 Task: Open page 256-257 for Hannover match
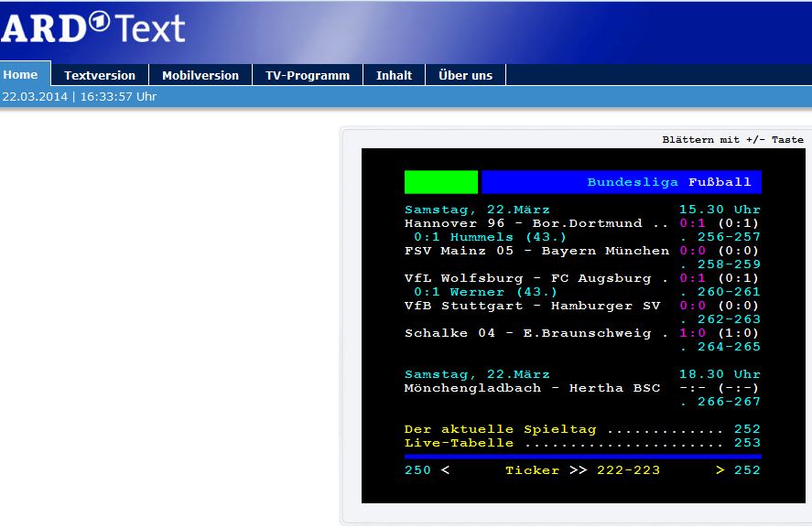(x=729, y=237)
